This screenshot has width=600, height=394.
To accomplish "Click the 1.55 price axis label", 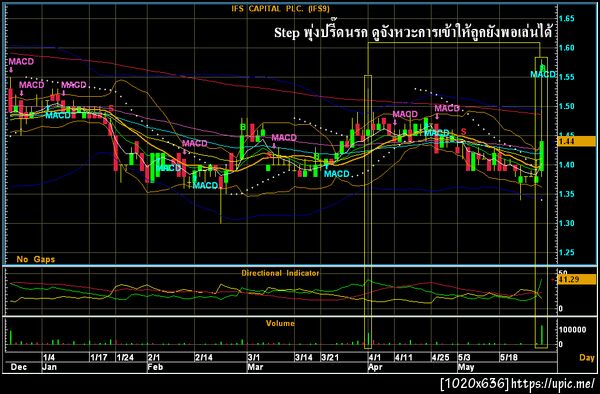I will [567, 77].
